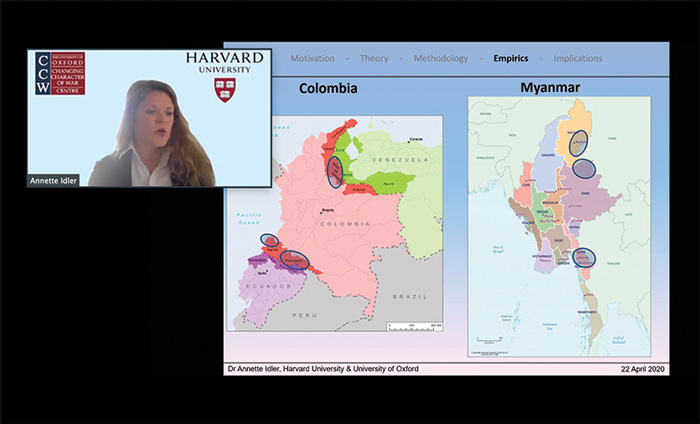Viewport: 700px width, 424px height.
Task: Select the Theory section tab
Action: (374, 58)
